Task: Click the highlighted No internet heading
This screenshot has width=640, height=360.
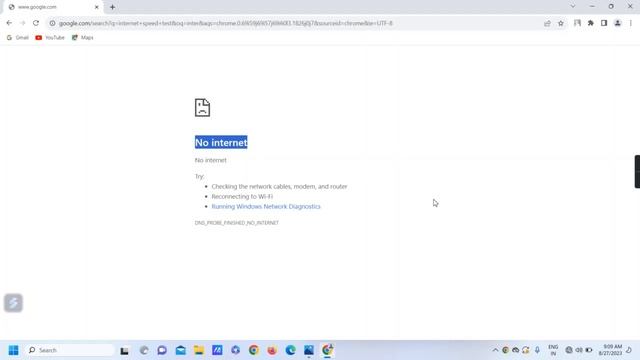Action: pyautogui.click(x=221, y=142)
